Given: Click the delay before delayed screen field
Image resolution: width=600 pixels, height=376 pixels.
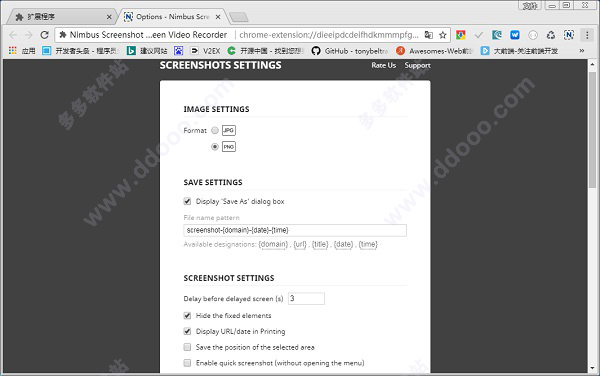Looking at the screenshot, I should pos(306,299).
